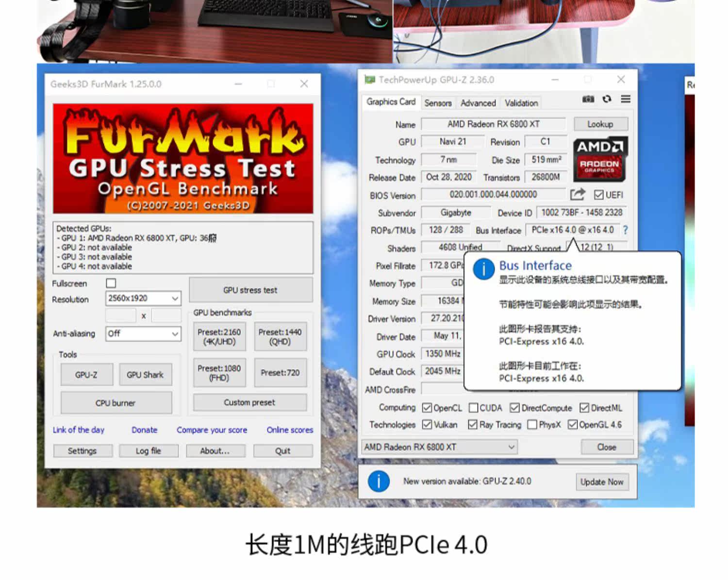This screenshot has height=580, width=728.
Task: Open the GPU-Z hamburger menu
Action: tap(626, 99)
